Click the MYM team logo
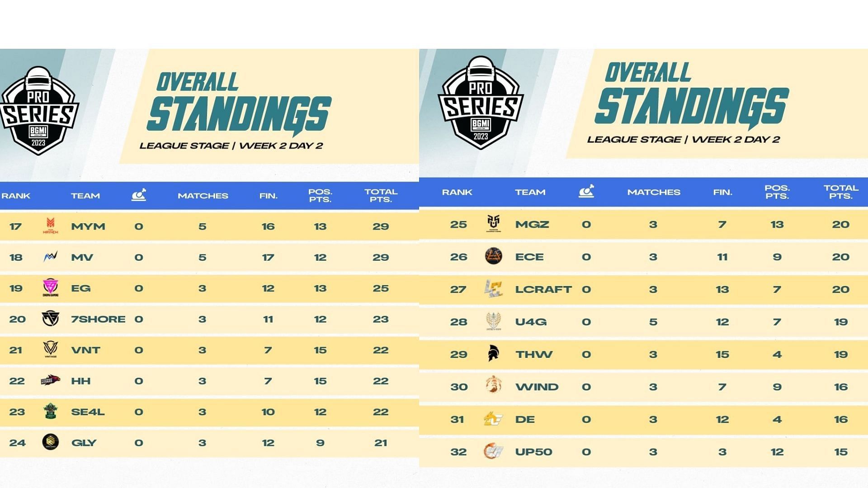Screen dimensions: 868x488 click(x=50, y=225)
